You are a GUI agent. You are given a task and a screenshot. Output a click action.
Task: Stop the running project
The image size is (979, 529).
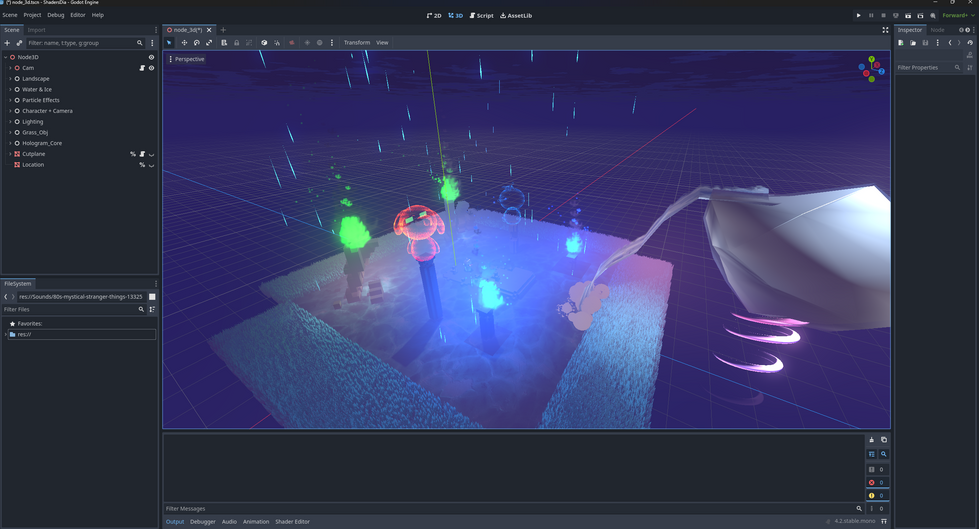point(883,16)
